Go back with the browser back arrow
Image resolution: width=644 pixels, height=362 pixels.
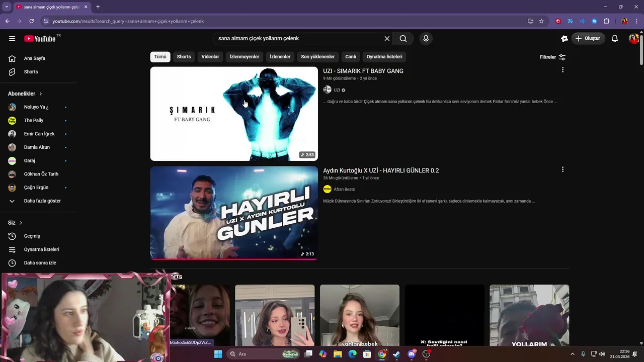7,21
